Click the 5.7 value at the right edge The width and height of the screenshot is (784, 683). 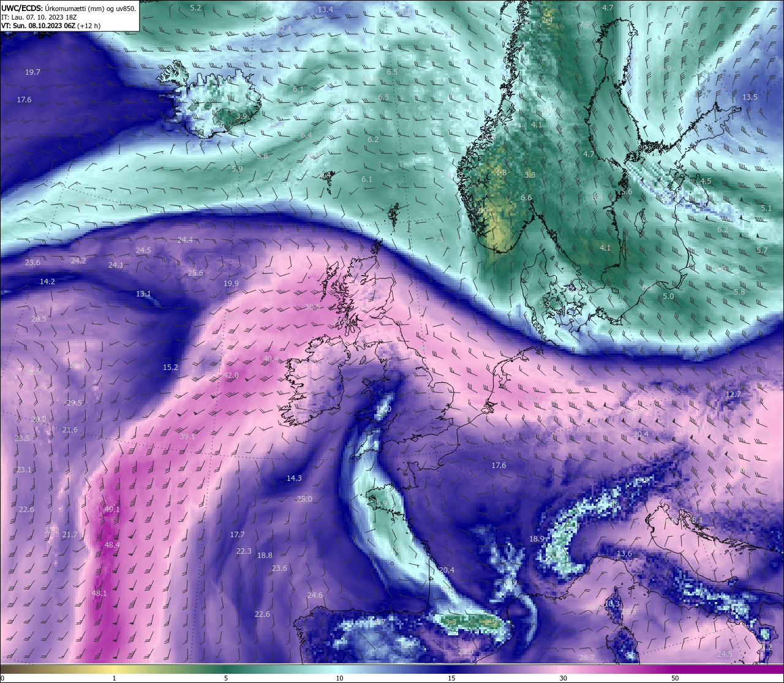(x=762, y=251)
